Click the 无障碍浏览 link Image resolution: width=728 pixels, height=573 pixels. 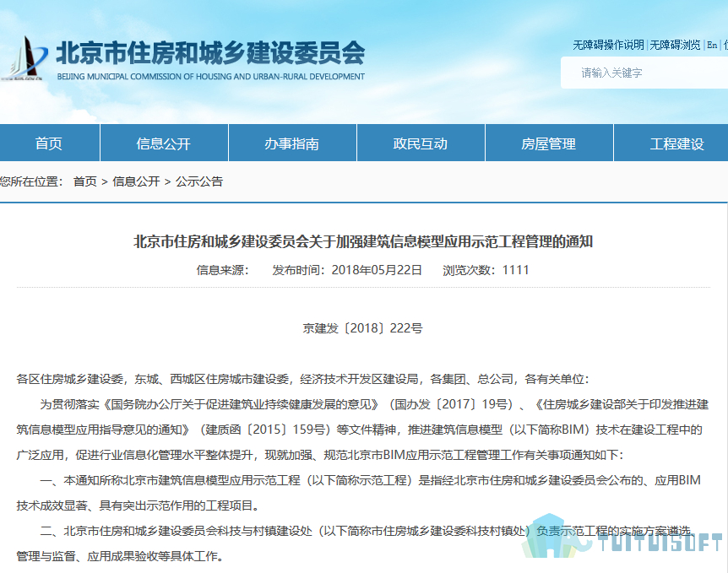675,45
